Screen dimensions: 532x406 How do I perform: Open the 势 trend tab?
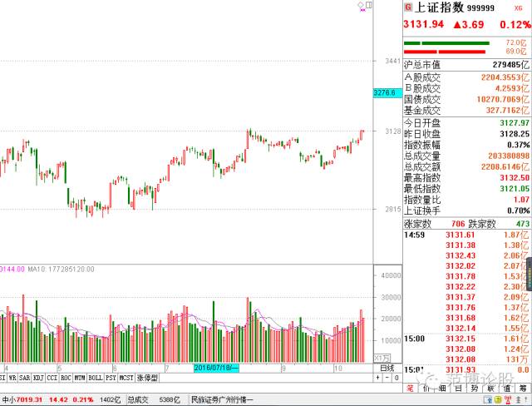coord(475,389)
